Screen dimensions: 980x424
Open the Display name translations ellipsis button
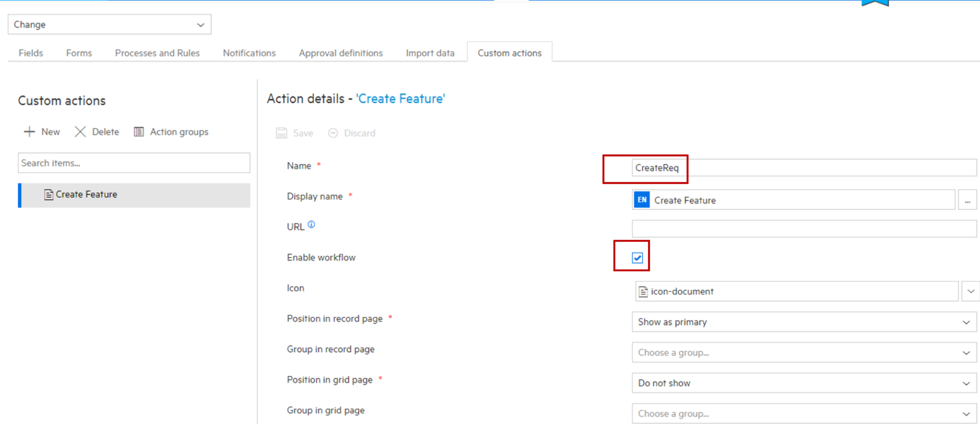(x=967, y=200)
